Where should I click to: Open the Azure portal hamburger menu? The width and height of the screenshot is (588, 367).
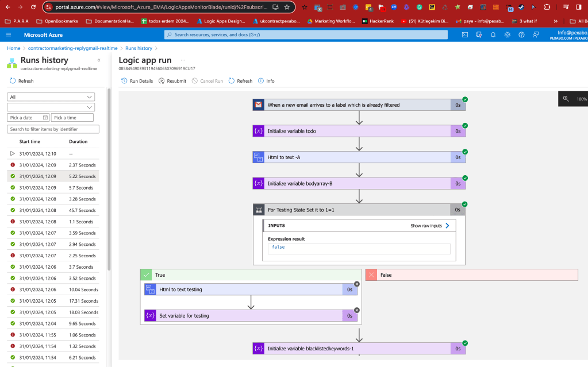(9, 34)
